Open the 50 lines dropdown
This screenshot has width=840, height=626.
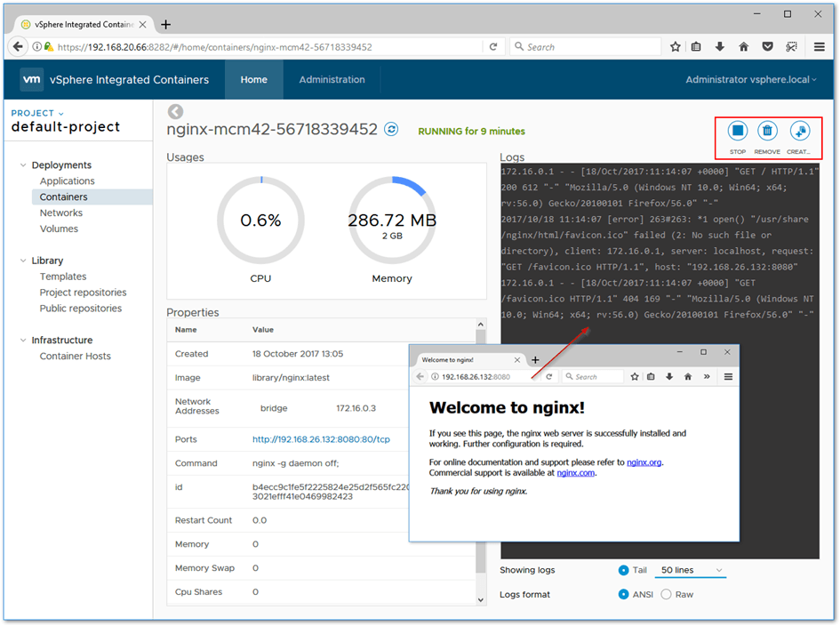pos(690,570)
